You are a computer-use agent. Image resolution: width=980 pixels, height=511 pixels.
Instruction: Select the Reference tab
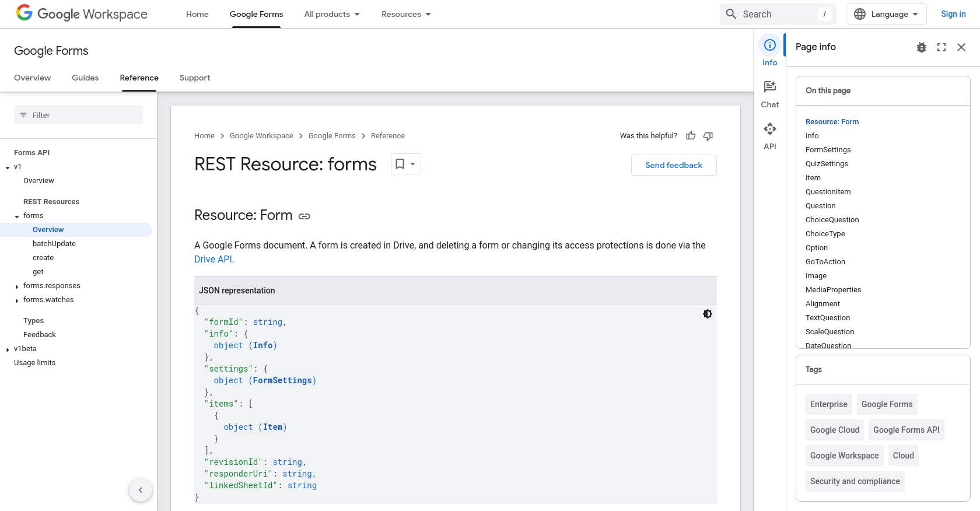pyautogui.click(x=139, y=78)
